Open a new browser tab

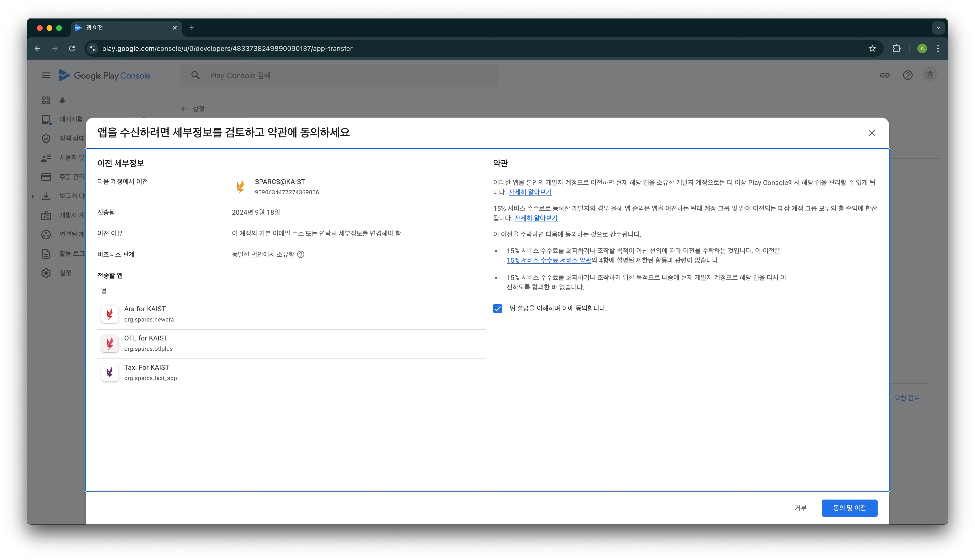click(192, 28)
